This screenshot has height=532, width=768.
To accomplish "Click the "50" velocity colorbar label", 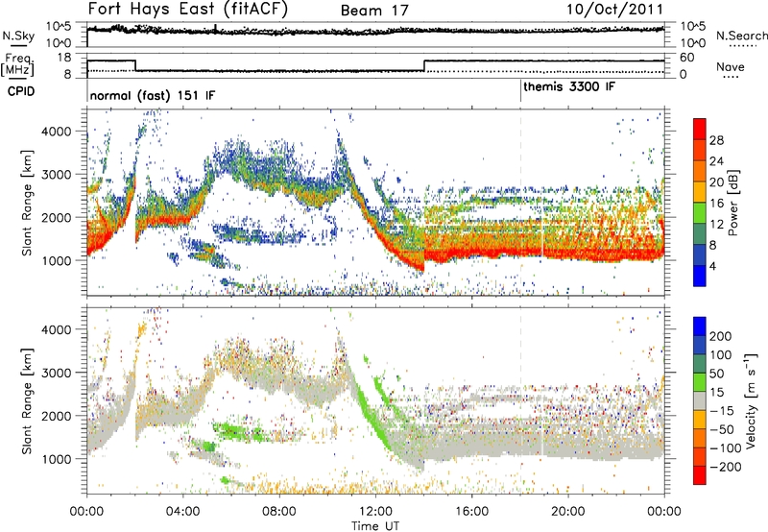I will 716,374.
